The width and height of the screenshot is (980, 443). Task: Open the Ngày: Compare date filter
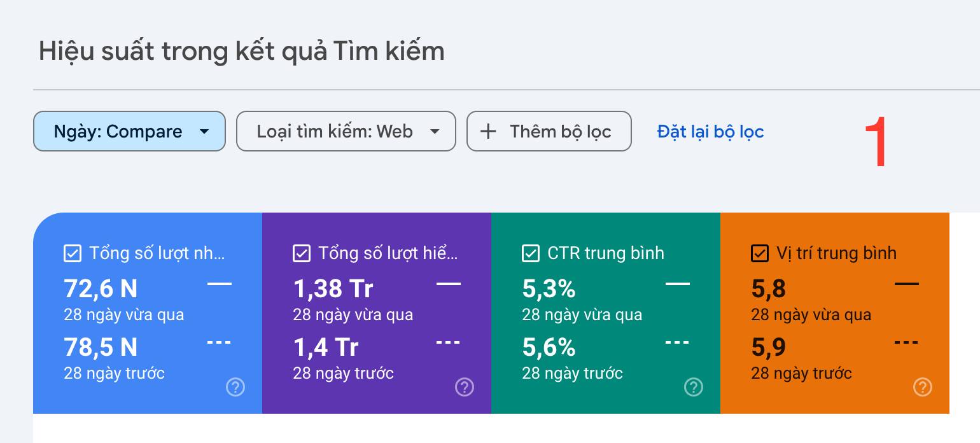point(118,132)
